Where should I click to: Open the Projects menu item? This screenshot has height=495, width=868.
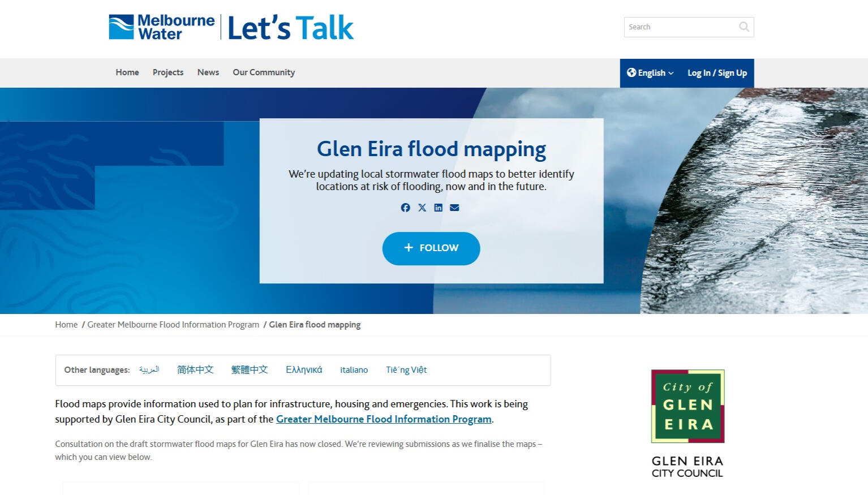click(168, 72)
